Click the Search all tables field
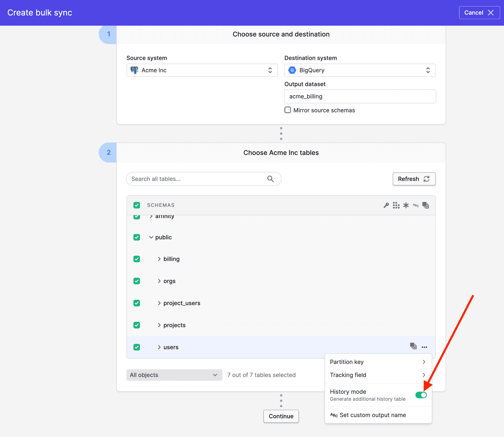 [204, 179]
